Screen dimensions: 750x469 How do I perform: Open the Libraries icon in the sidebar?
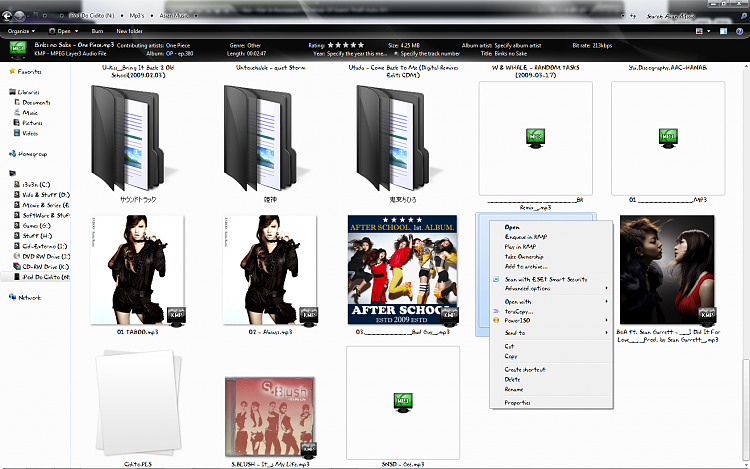tap(12, 92)
